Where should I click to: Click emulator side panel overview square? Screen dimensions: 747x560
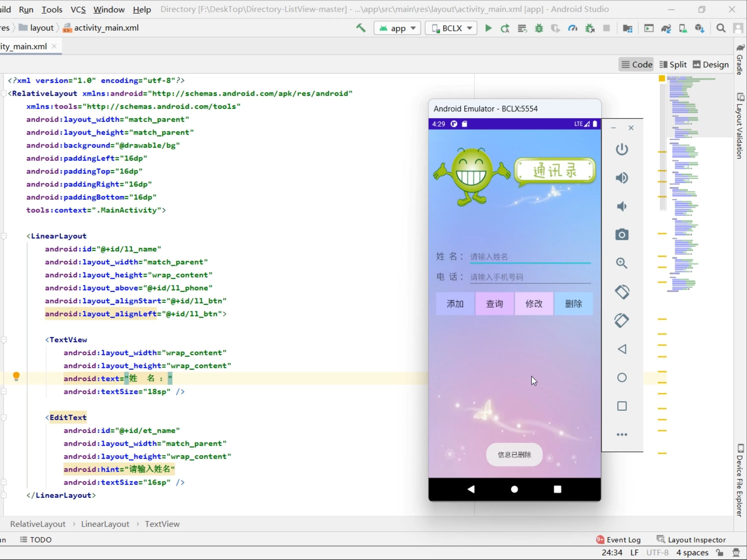point(622,406)
